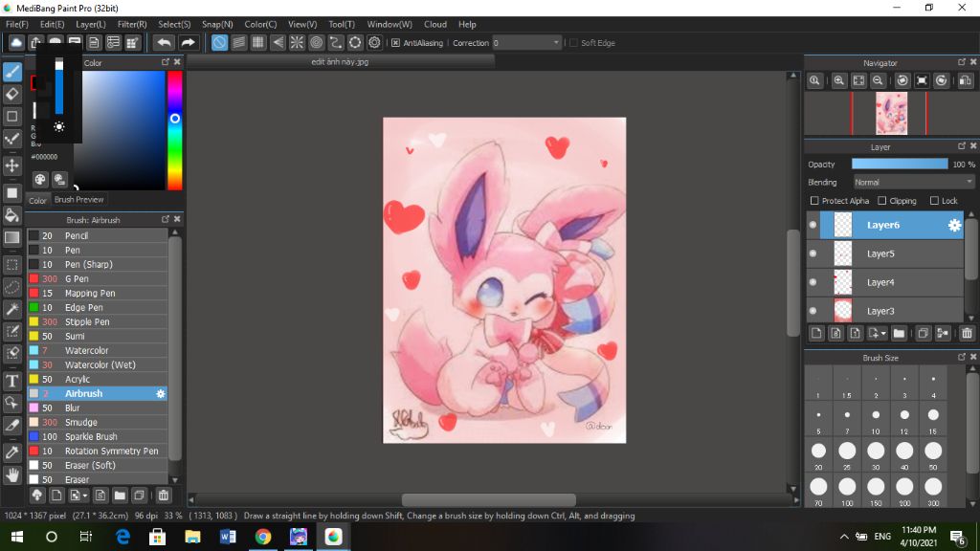Hide Layer4 visibility

coord(813,282)
